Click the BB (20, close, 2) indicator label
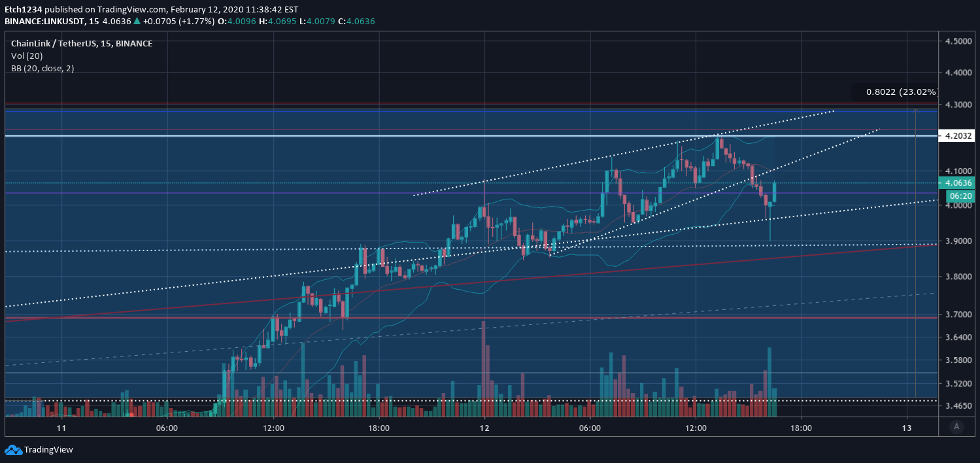This screenshot has height=463, width=980. [x=42, y=68]
